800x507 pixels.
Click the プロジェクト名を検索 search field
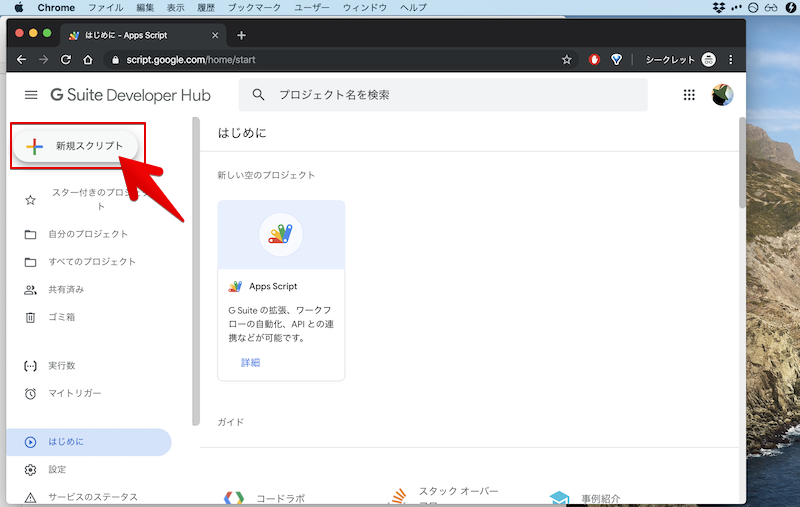(450, 95)
